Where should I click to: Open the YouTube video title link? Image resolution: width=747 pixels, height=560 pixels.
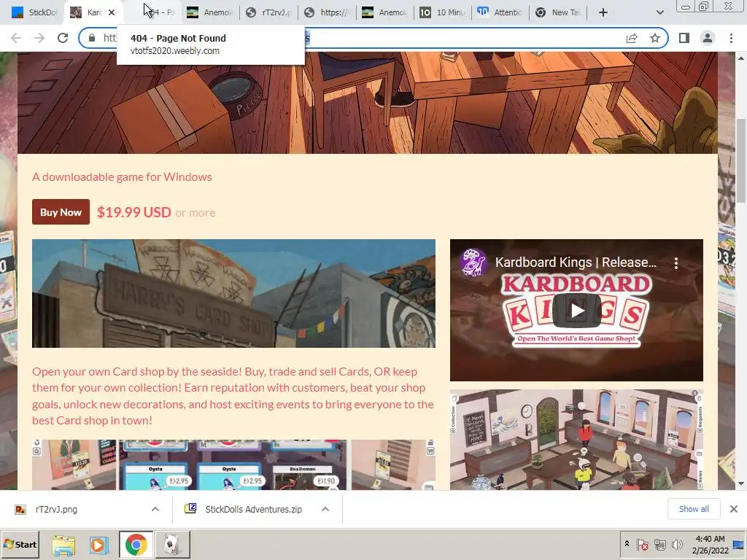coord(575,262)
